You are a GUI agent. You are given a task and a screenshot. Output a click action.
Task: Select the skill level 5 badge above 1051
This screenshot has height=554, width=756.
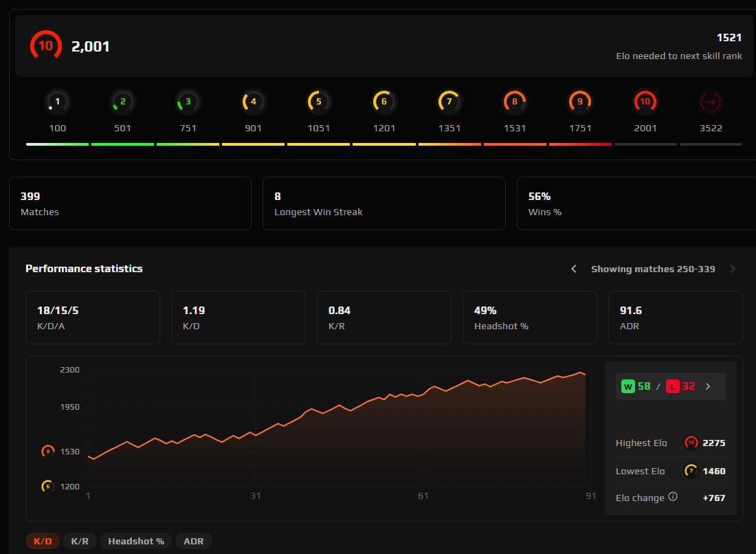click(318, 101)
